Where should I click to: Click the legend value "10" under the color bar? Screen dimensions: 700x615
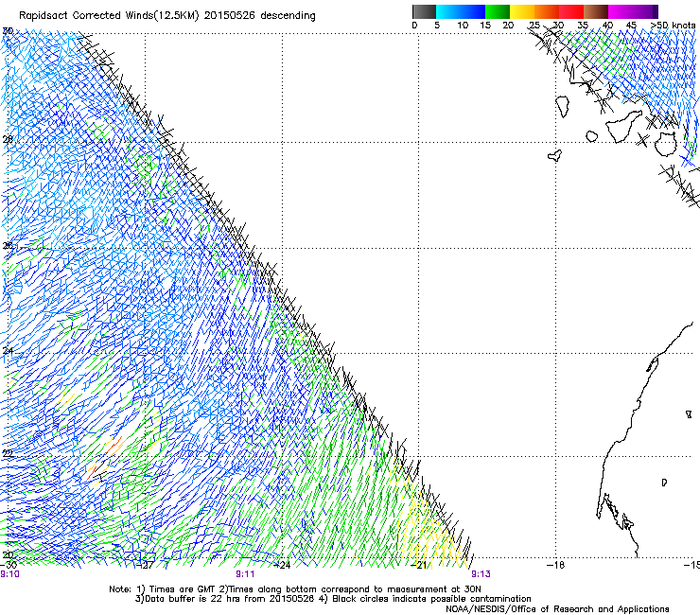point(463,26)
